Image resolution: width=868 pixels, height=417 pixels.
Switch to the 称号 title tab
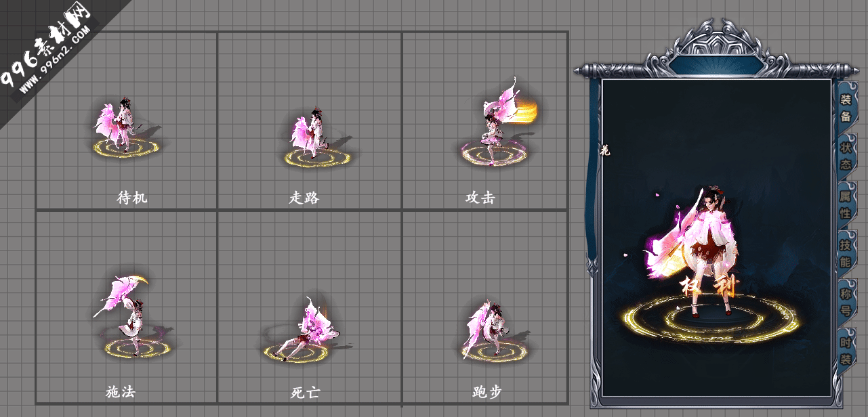[x=846, y=301]
